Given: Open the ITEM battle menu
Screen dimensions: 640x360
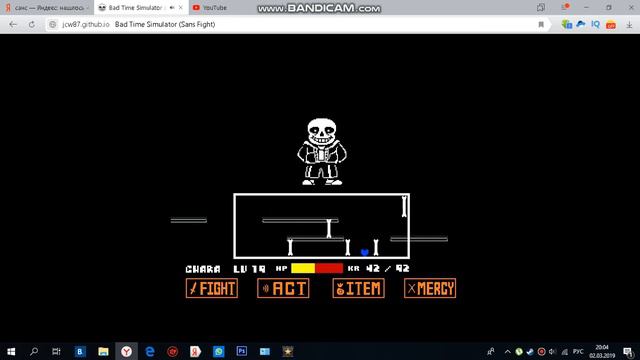Looking at the screenshot, I should (x=358, y=289).
